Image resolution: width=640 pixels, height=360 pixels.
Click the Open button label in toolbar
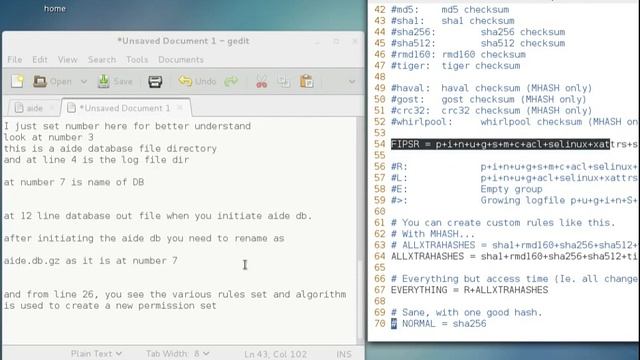[x=61, y=82]
